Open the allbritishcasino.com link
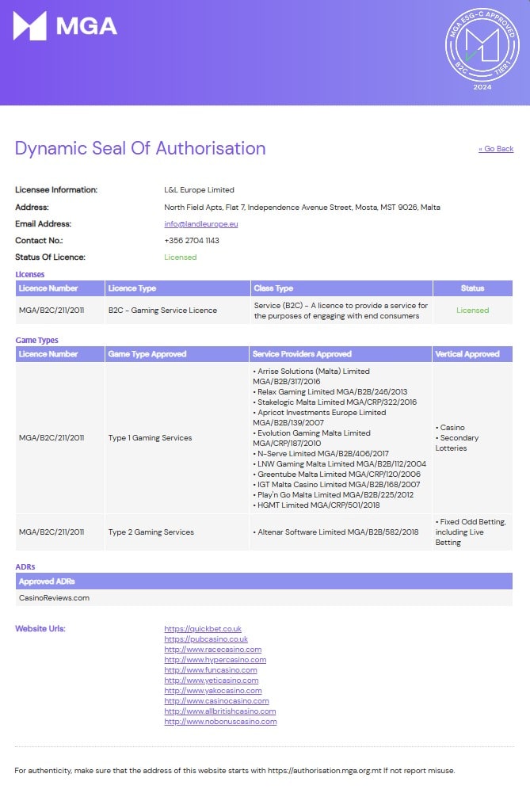Image resolution: width=530 pixels, height=812 pixels. coord(220,711)
